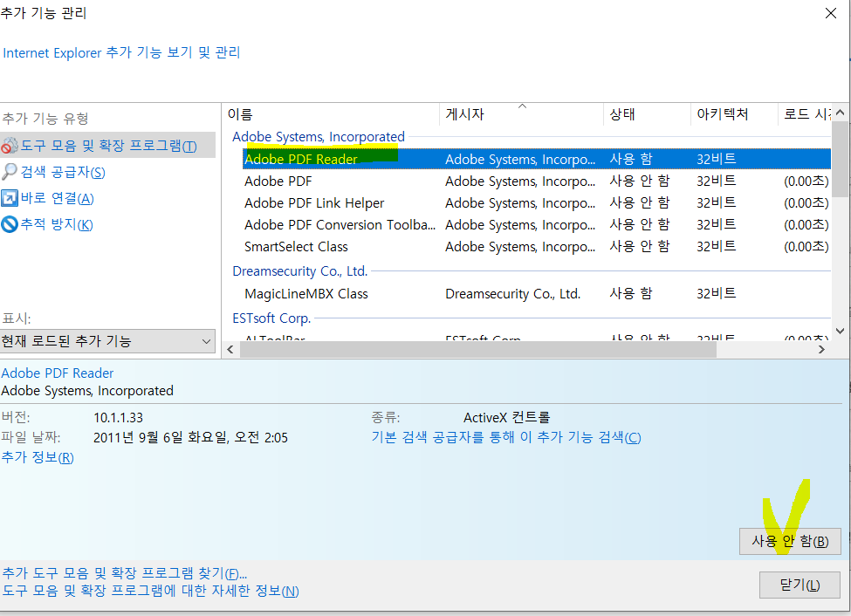Collapse the ESTsoft Corp. group header

tap(271, 318)
